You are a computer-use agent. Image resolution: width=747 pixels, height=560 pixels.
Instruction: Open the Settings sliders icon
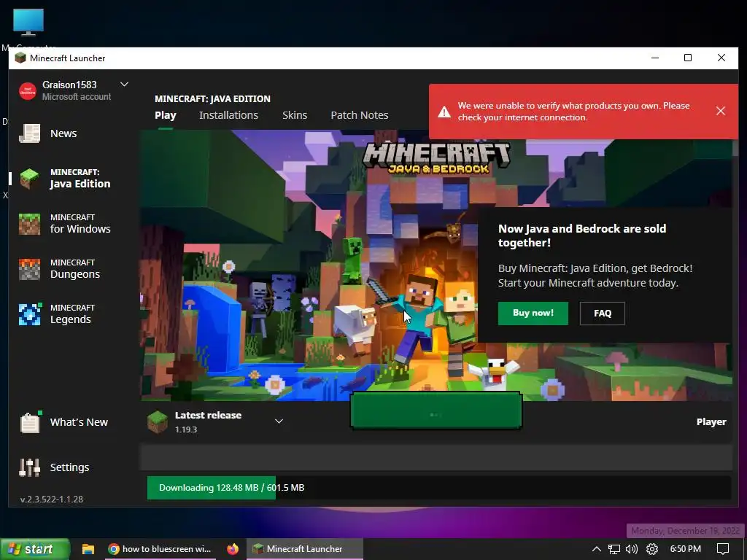coord(29,467)
